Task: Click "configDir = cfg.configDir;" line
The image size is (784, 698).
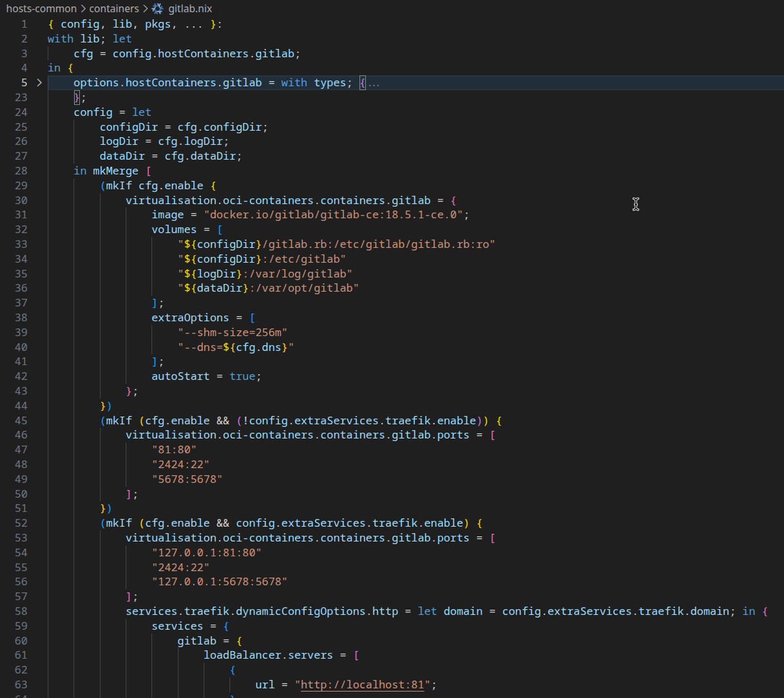Action: click(x=184, y=127)
